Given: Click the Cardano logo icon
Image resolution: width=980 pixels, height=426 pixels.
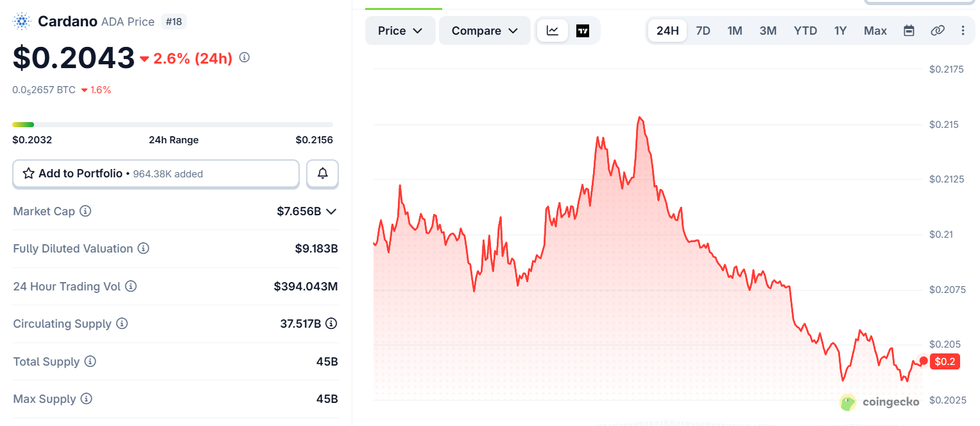Looking at the screenshot, I should tap(22, 21).
